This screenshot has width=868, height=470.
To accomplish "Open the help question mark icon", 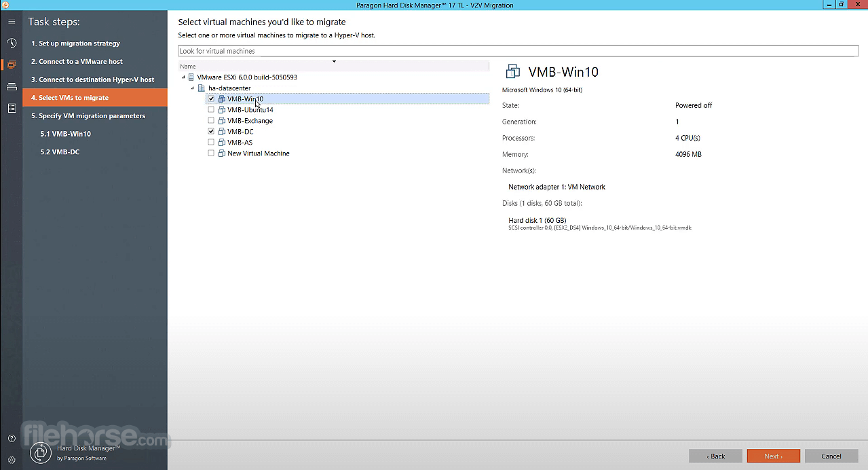I will 12,439.
